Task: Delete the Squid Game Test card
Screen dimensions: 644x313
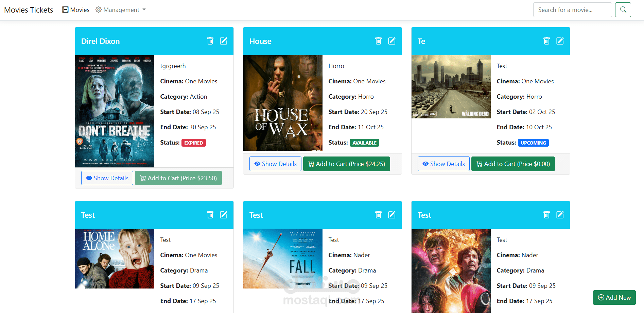Action: click(x=546, y=215)
